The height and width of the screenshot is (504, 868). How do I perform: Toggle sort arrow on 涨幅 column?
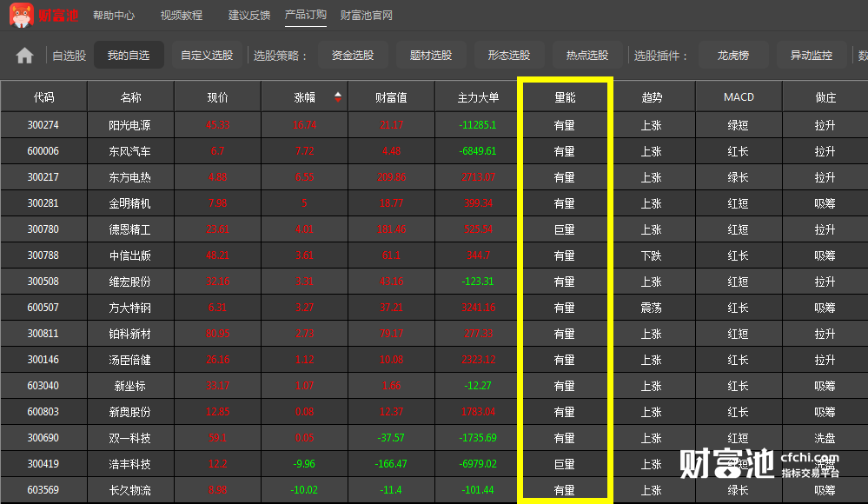[338, 97]
